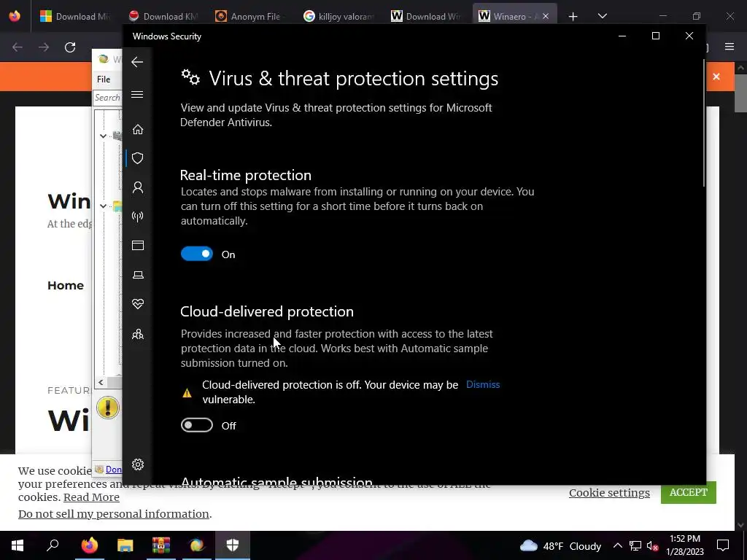Image resolution: width=747 pixels, height=560 pixels.
Task: Open the Windows Start menu
Action: click(x=18, y=545)
